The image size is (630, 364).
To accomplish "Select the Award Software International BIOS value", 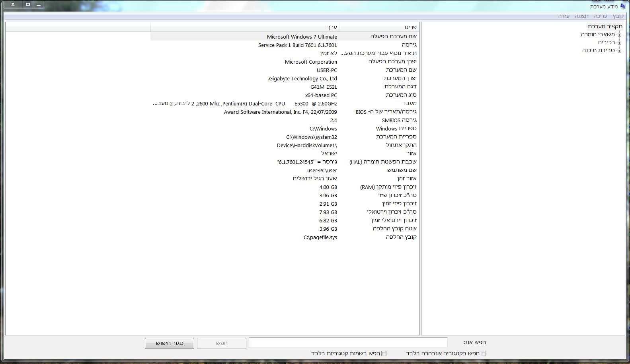I will [281, 112].
